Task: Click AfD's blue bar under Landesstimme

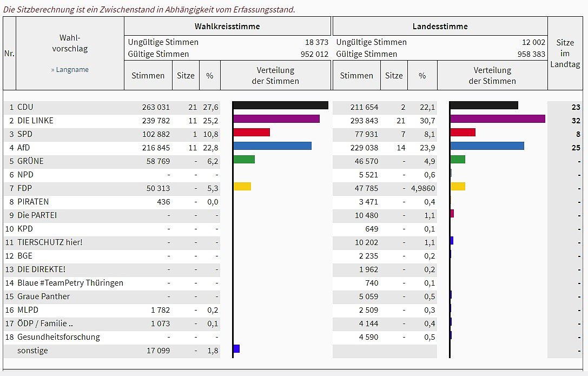Action: [487, 146]
